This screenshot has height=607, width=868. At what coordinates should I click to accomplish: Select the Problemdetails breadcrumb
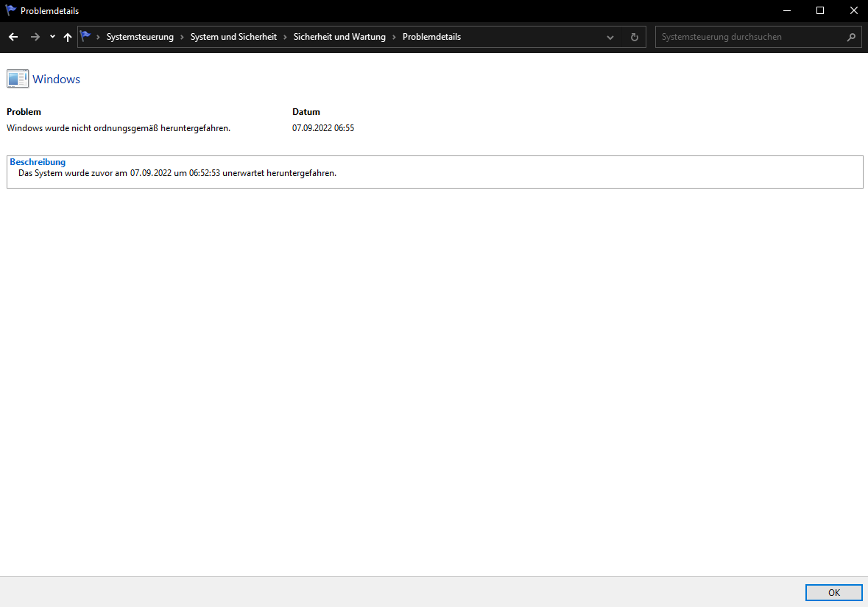point(431,37)
